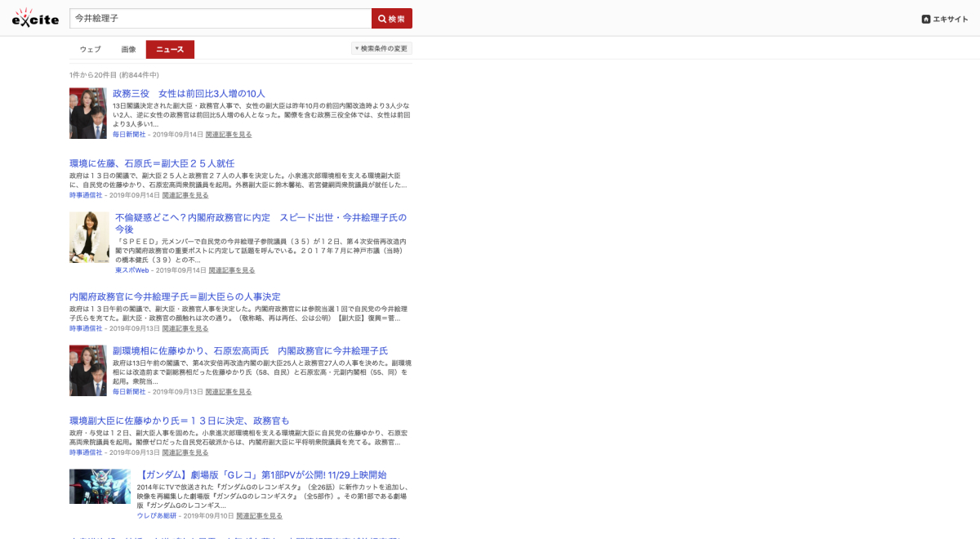Viewport: 980px width, 539px height.
Task: Click 関連記事を見る for 環境副大臣 article
Action: click(185, 452)
